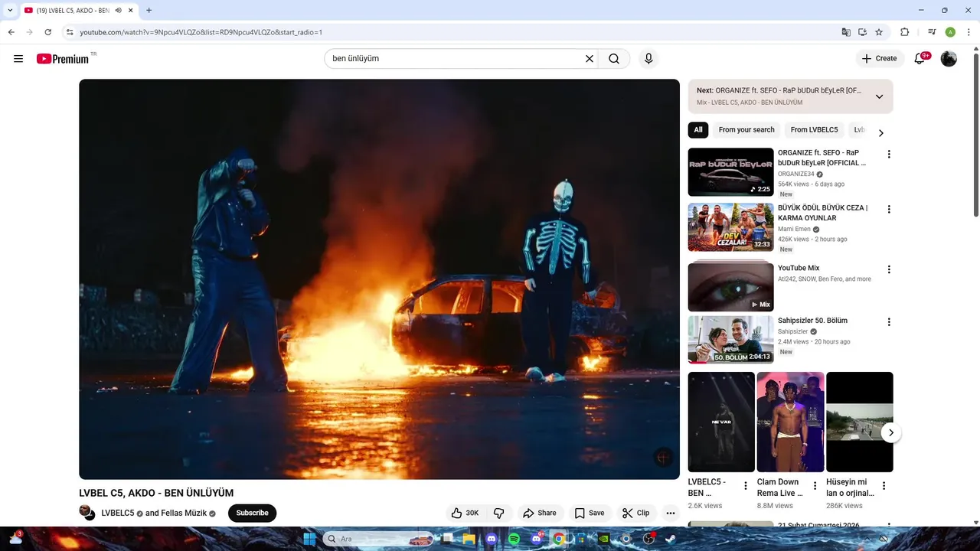The height and width of the screenshot is (551, 980).
Task: Bookmark this page with star icon
Action: click(879, 32)
